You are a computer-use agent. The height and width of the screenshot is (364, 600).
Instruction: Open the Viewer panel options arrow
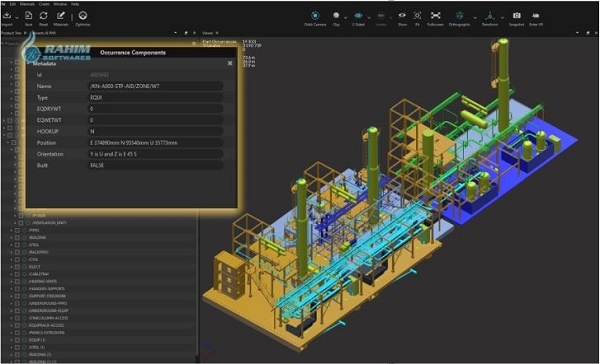pyautogui.click(x=577, y=33)
